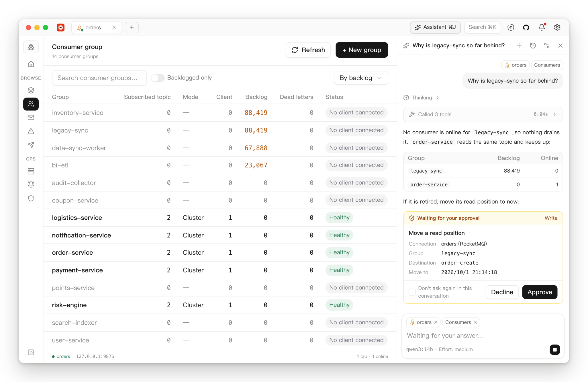
Task: Close the assistant panel
Action: pos(560,46)
